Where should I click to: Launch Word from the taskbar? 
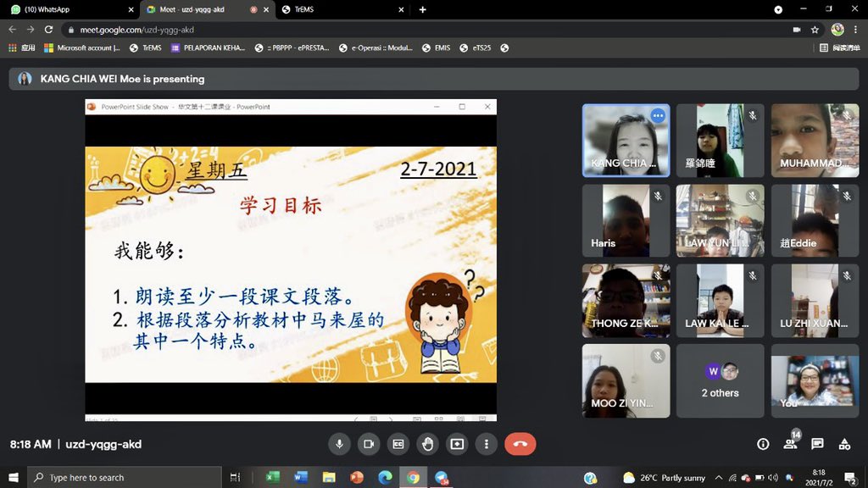301,477
